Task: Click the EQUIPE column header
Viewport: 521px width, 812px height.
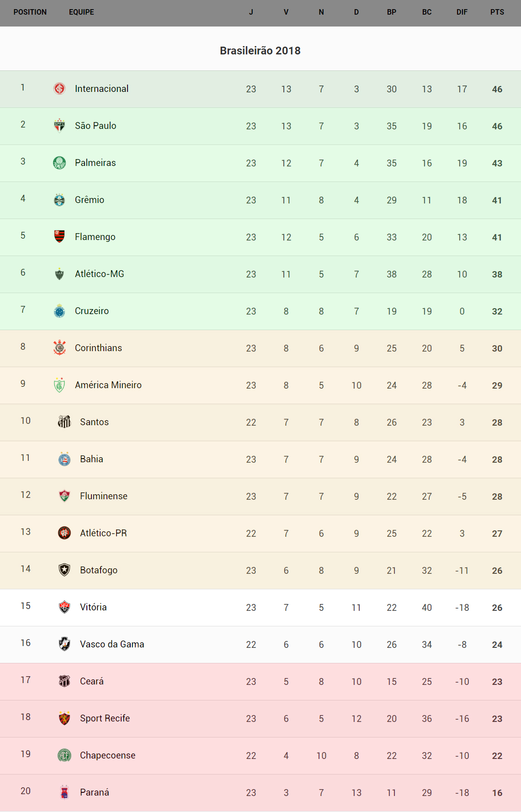Action: [x=81, y=12]
